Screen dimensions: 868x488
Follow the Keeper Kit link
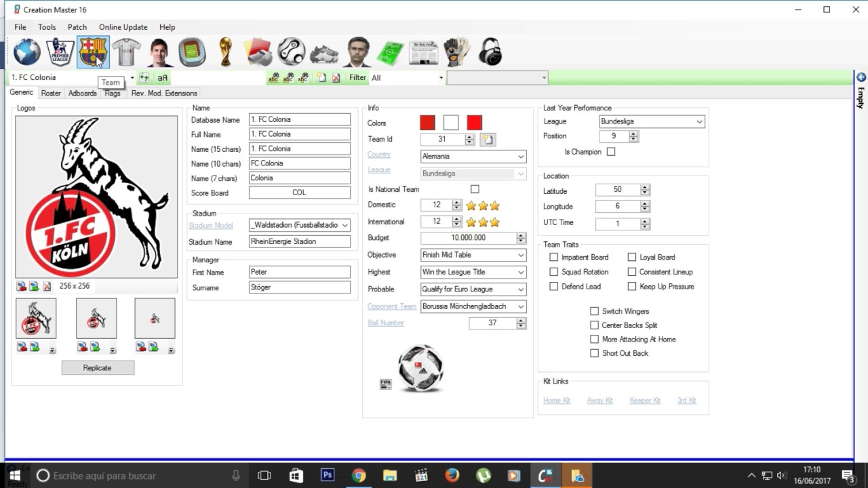(x=645, y=401)
